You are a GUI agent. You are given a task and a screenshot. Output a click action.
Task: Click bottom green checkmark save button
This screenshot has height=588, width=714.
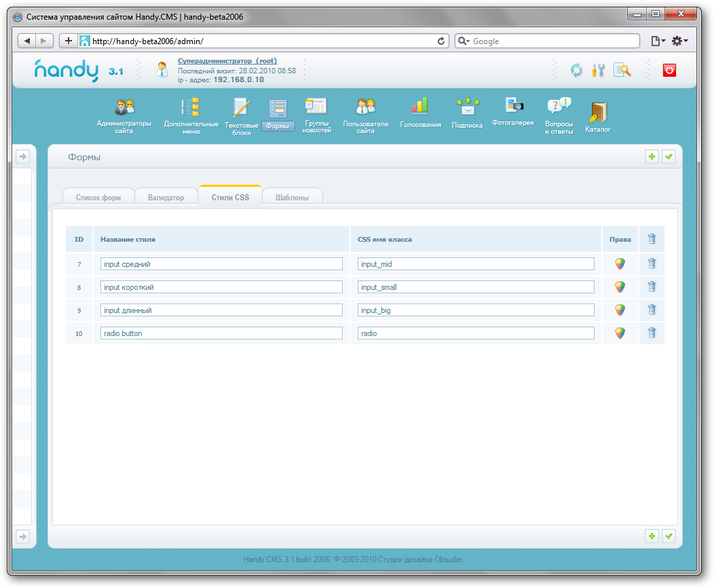click(669, 536)
